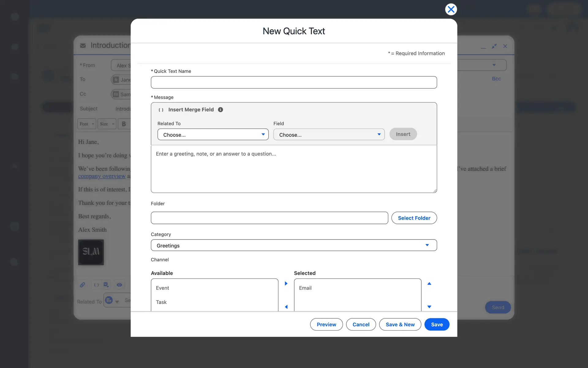Select Email in Selected channels

[305, 288]
